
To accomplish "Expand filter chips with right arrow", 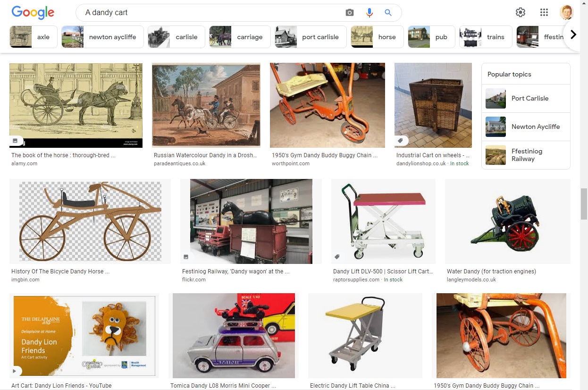I will tap(573, 34).
